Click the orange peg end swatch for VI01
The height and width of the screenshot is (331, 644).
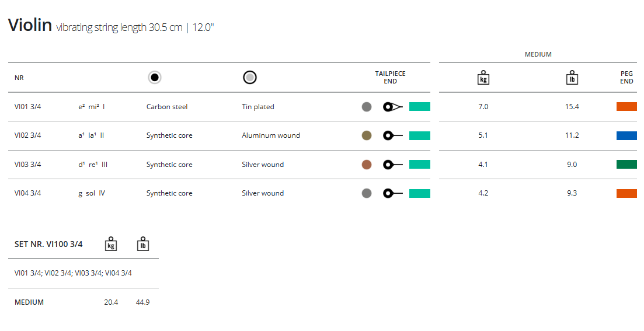click(626, 107)
